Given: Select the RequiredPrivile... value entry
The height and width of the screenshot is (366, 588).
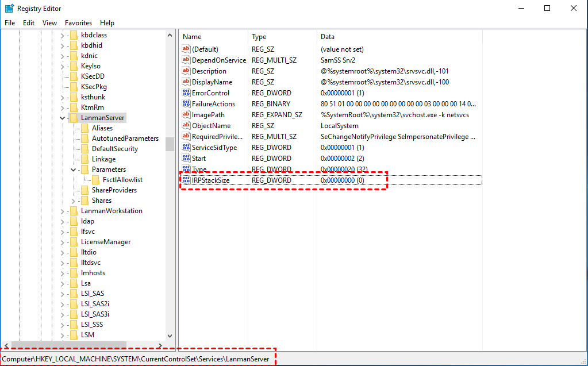Looking at the screenshot, I should point(217,137).
